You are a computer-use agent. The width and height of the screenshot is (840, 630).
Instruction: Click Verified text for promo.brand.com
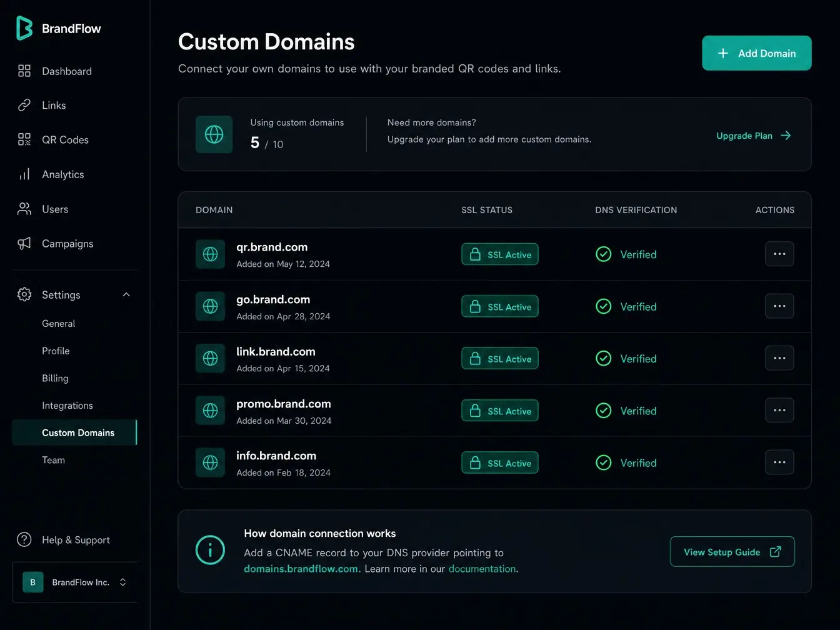[x=638, y=411]
